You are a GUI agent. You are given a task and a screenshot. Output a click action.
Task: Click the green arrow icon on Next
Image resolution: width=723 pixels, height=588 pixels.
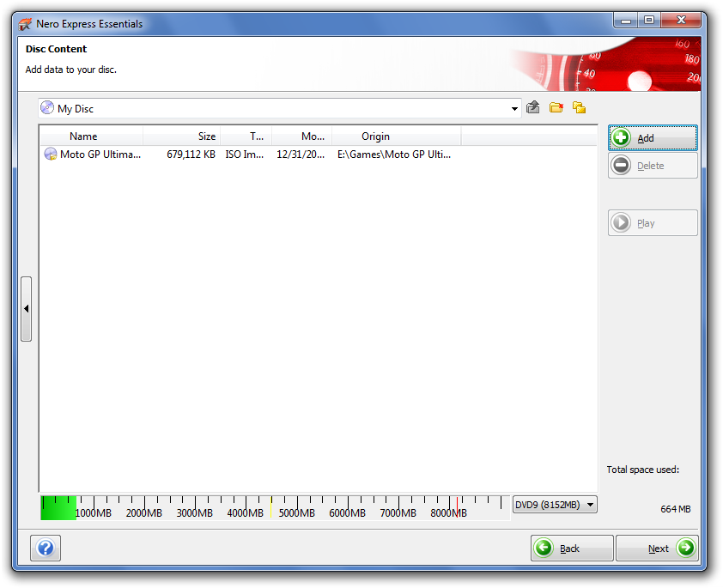point(686,548)
